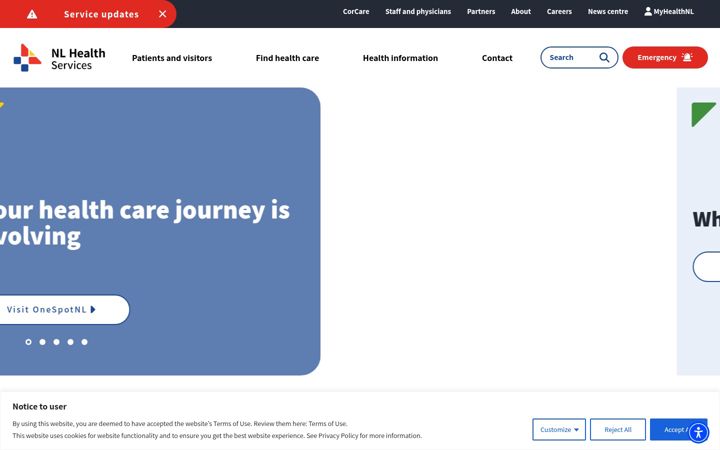Image resolution: width=720 pixels, height=450 pixels.
Task: Open the NL Health Services logo home link
Action: (60, 58)
